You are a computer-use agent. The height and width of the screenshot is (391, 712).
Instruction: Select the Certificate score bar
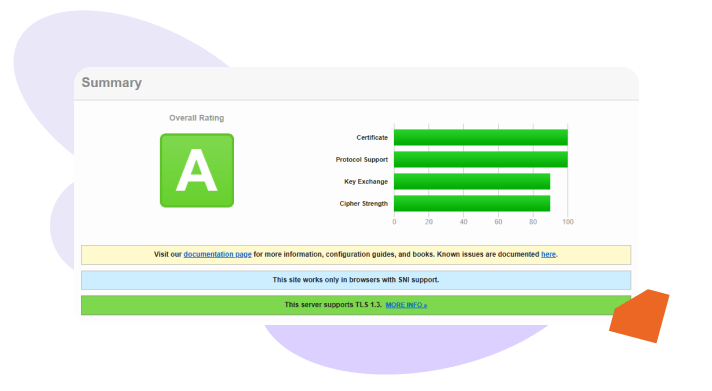click(480, 138)
